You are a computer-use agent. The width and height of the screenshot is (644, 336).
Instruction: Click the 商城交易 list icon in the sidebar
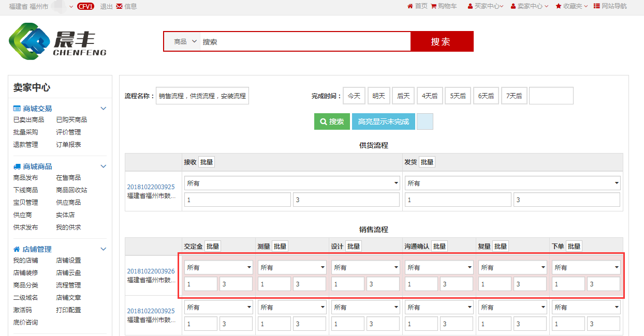(17, 109)
